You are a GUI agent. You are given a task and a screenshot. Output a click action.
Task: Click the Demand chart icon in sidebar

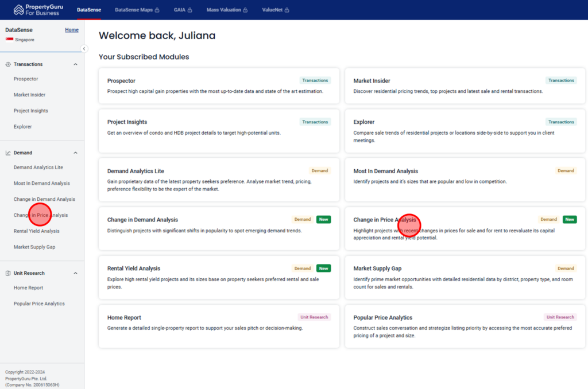[x=8, y=153]
